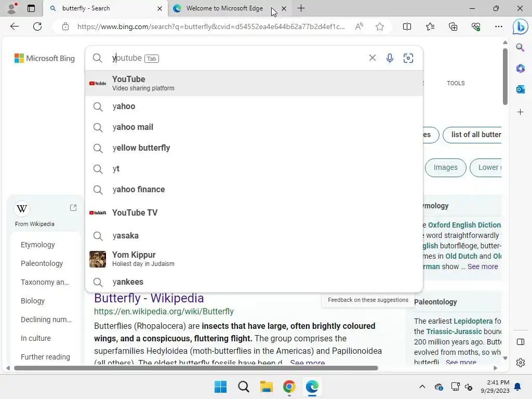Open Microsoft 365 sidebar icon
The image size is (532, 399).
tap(520, 69)
